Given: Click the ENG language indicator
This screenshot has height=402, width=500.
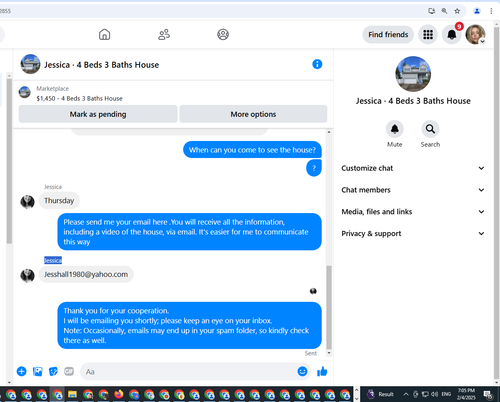Looking at the screenshot, I should [446, 394].
